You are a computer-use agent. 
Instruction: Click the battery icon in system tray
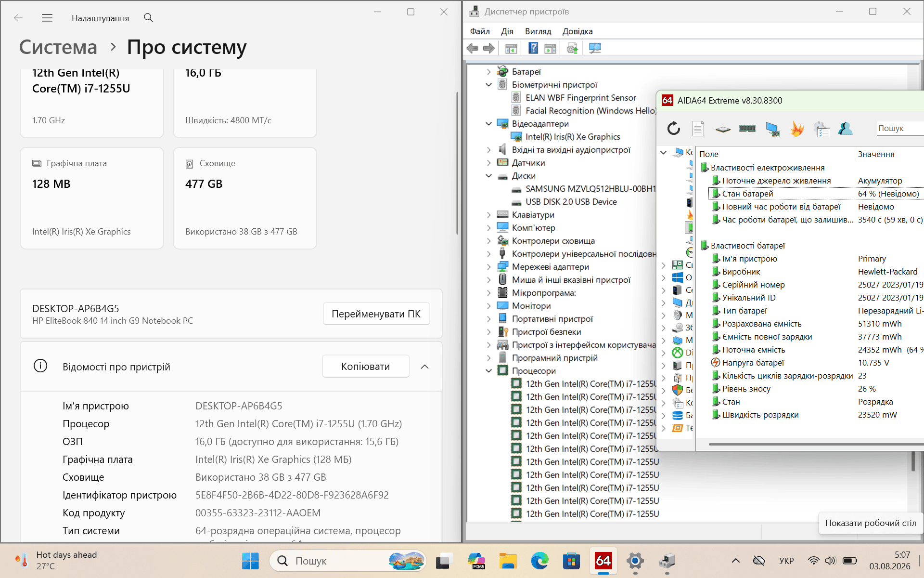coord(850,561)
